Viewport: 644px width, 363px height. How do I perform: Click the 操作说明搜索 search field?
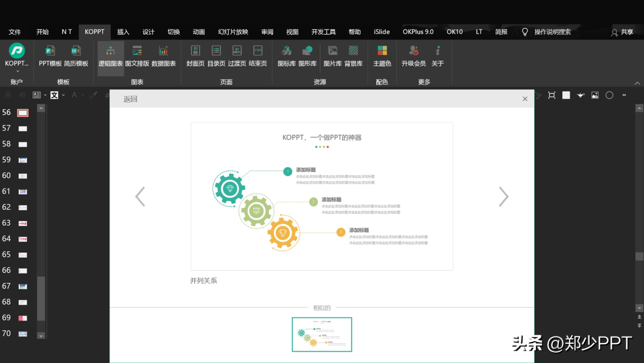pos(553,32)
